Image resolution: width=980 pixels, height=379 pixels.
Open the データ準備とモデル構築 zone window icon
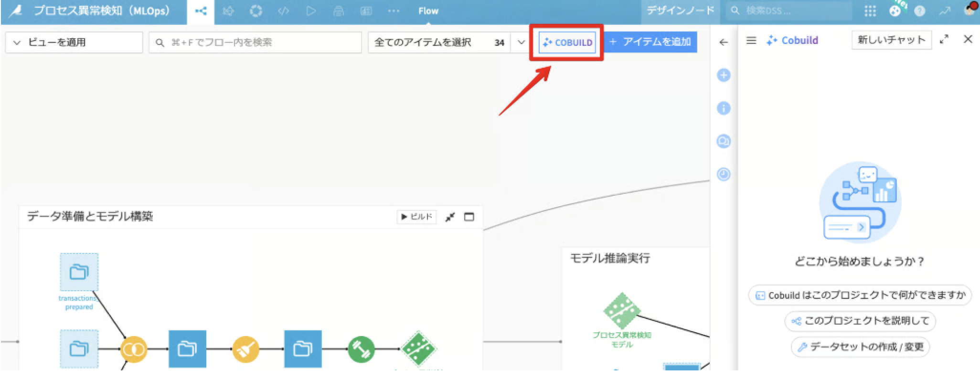[469, 217]
